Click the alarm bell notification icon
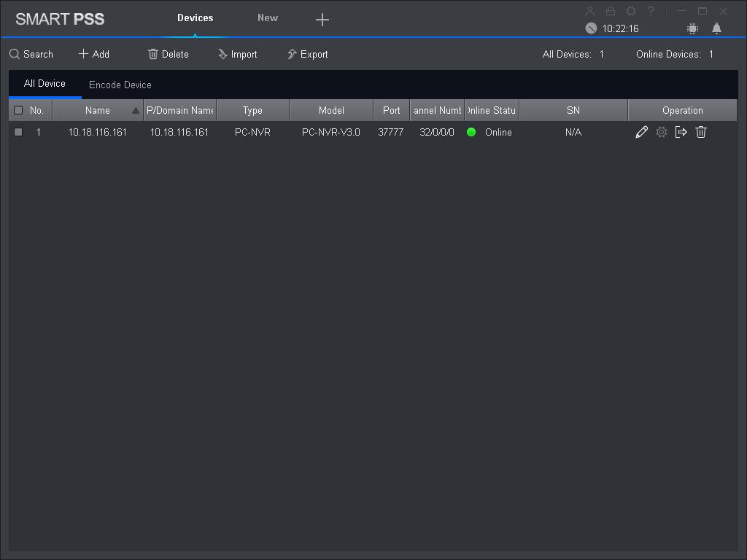This screenshot has height=560, width=747. [x=716, y=28]
